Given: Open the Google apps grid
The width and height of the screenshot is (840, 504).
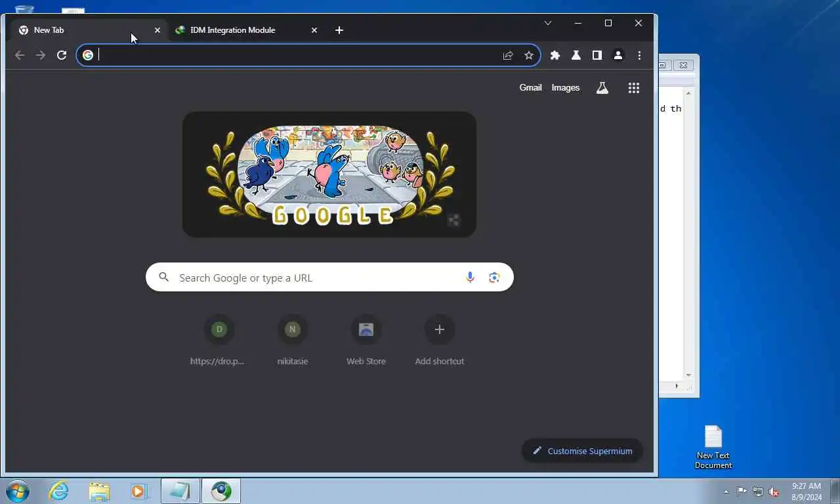Looking at the screenshot, I should (x=634, y=87).
